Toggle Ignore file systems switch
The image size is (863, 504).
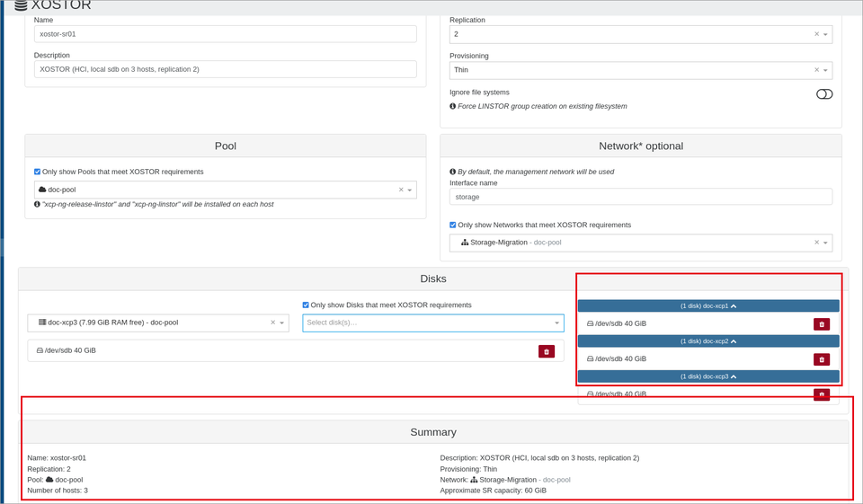click(x=824, y=94)
